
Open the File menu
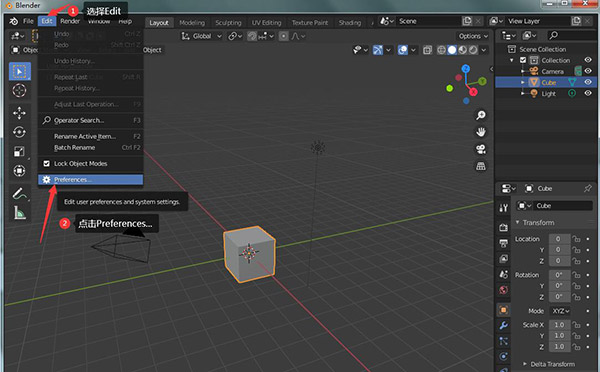[x=28, y=21]
